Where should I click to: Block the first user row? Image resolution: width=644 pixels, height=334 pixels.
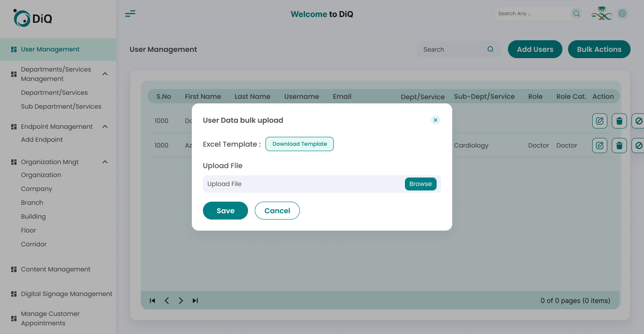(638, 121)
